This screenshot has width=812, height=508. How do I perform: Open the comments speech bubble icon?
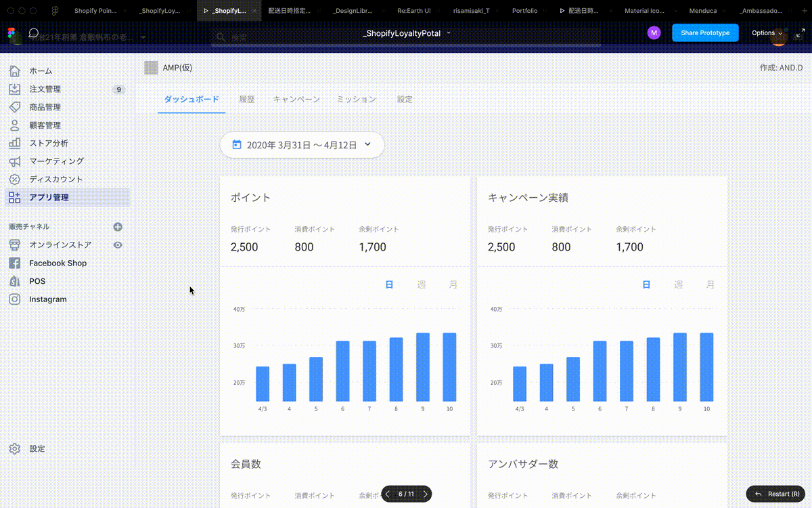33,33
